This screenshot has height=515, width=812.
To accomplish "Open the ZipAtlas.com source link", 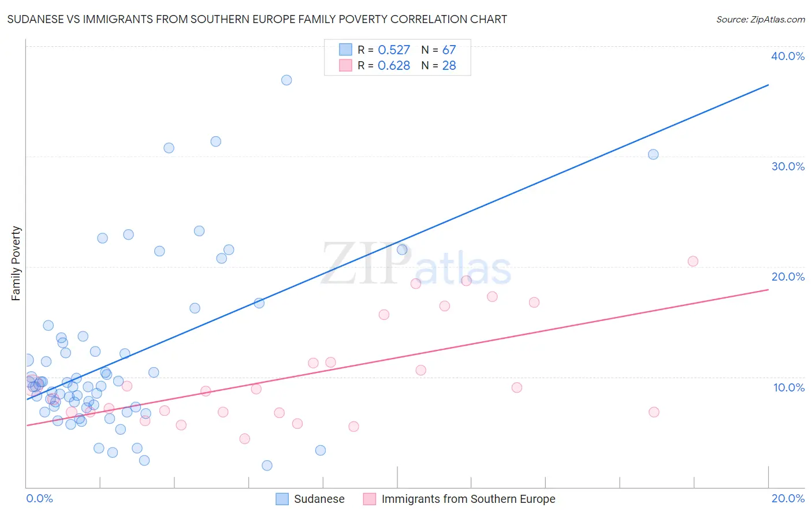I will [x=761, y=19].
